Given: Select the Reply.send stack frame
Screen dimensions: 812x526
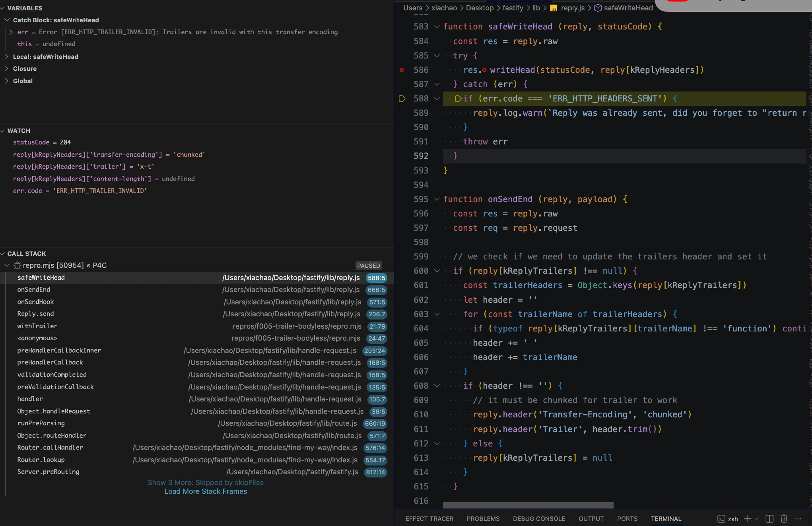Looking at the screenshot, I should [197, 314].
